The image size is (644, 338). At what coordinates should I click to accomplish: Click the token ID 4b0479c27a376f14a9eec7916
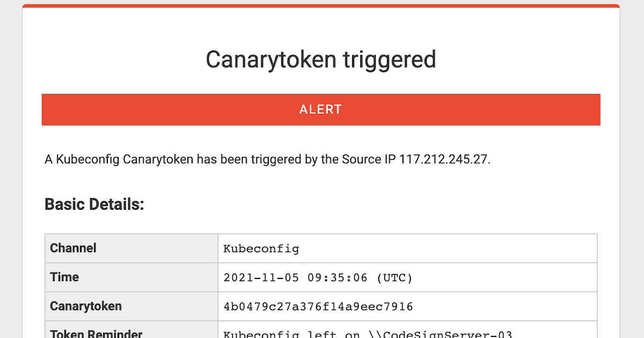pos(318,307)
